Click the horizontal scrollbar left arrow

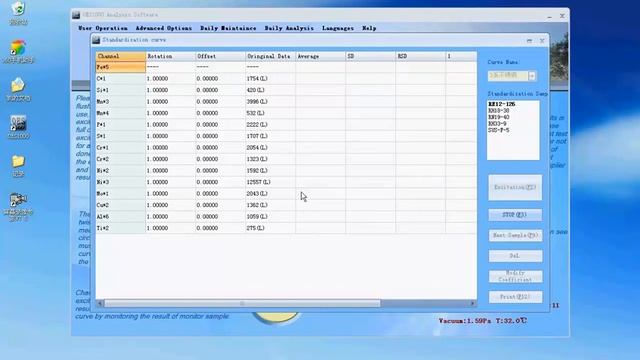click(100, 304)
